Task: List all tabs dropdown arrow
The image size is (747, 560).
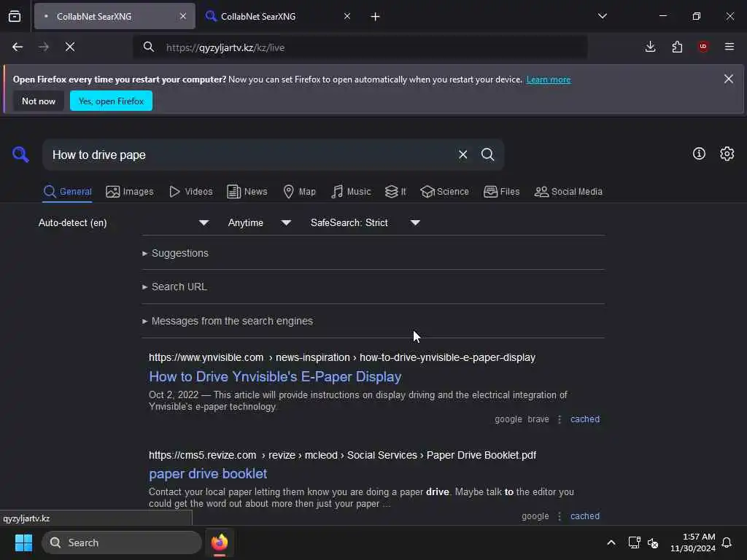Action: pyautogui.click(x=603, y=16)
